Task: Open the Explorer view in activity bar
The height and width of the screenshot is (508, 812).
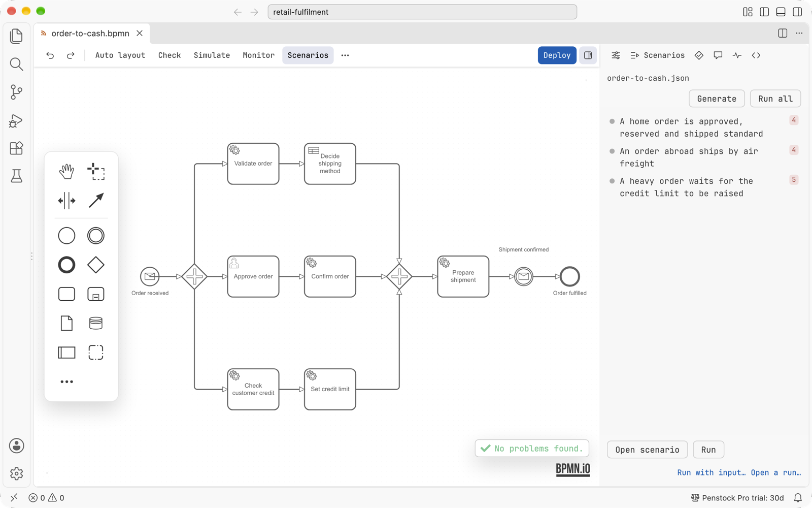Action: pos(16,36)
